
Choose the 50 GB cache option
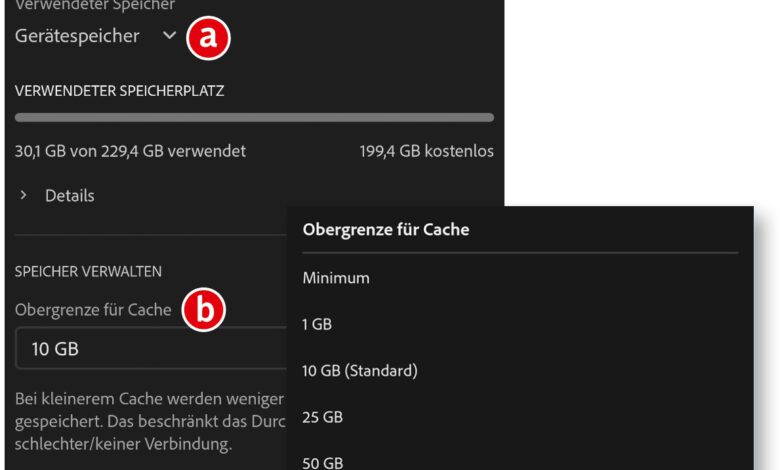tap(322, 462)
